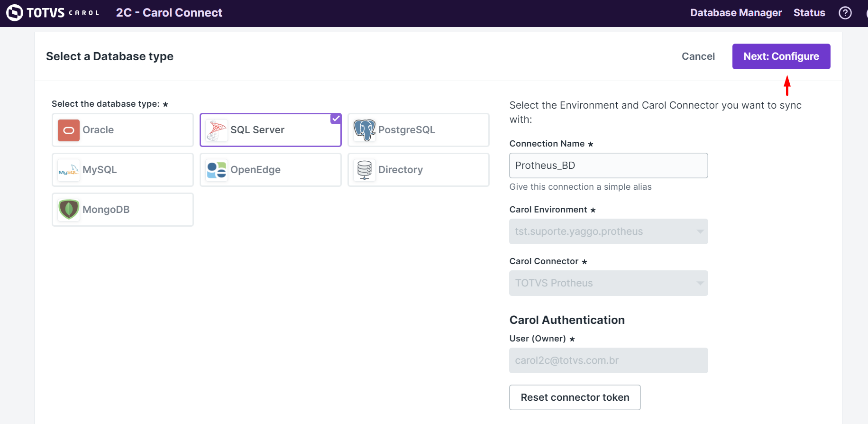The width and height of the screenshot is (868, 424).
Task: Click the Oracle database icon
Action: [69, 130]
